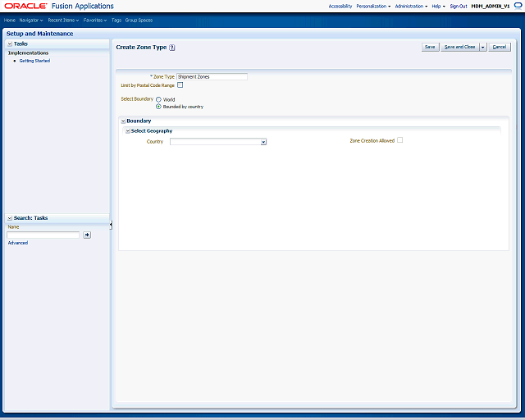Open the Navigator menu
525x420 pixels.
coord(31,20)
